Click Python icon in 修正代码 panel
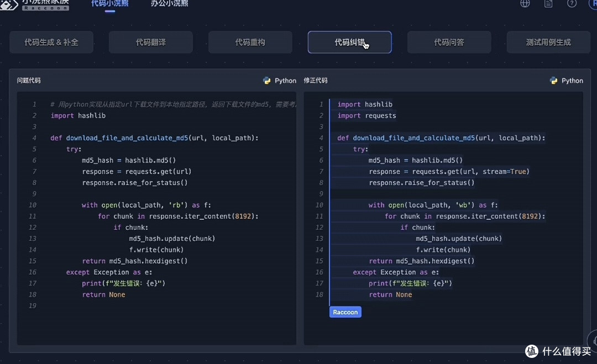Image resolution: width=597 pixels, height=364 pixels. (x=553, y=81)
